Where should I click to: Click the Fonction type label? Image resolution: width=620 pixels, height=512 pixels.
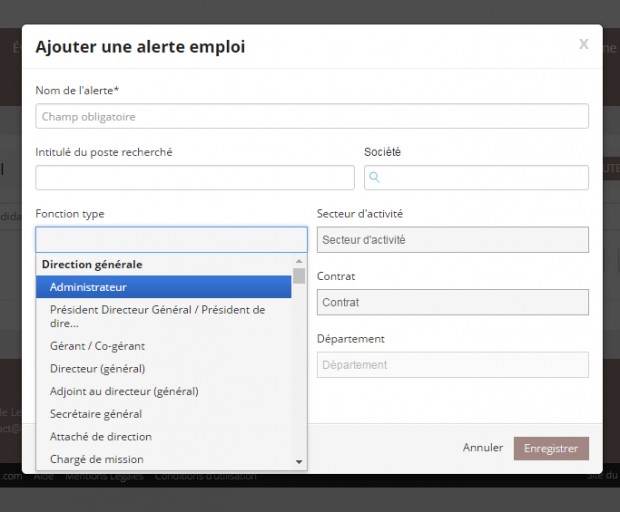tap(70, 213)
